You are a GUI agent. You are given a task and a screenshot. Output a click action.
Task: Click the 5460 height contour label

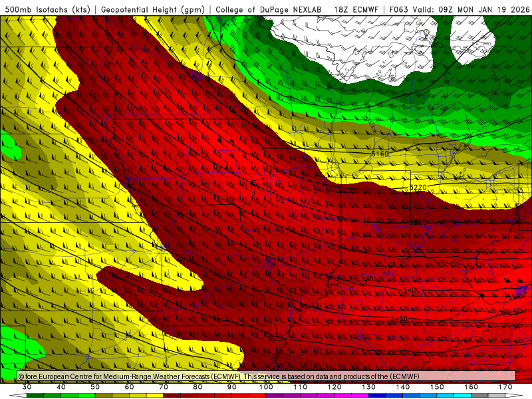tap(399, 319)
